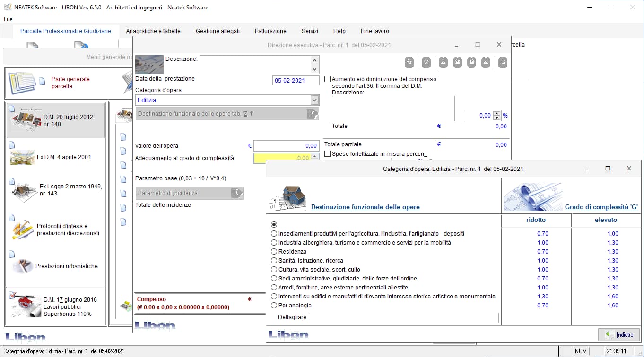The height and width of the screenshot is (357, 644).
Task: Click elevato value 1,60 for Per analogia
Action: 613,306
